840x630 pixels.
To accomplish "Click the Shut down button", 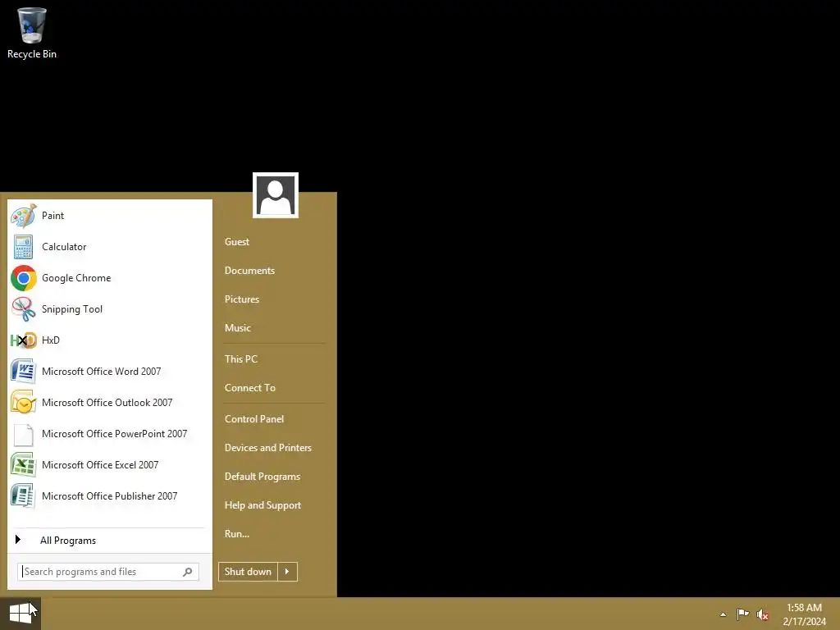I will (x=248, y=572).
